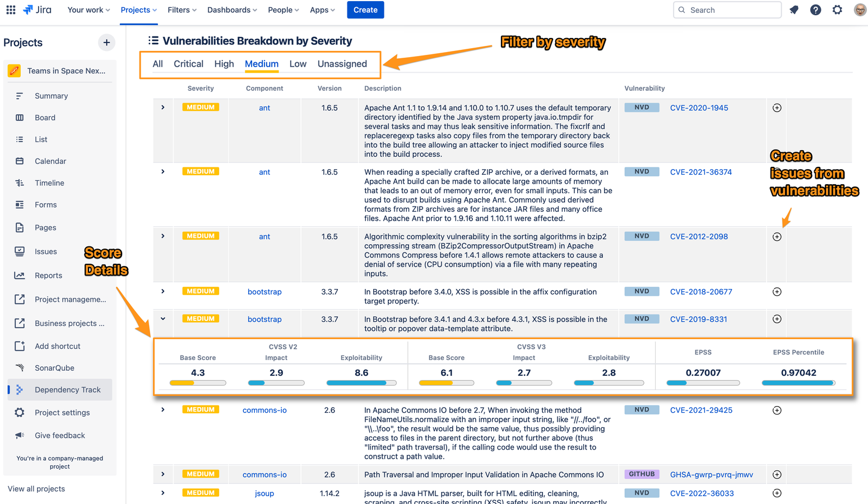The width and height of the screenshot is (868, 504).
Task: Expand the GHSA-gwrp-pvrq-jmwv row
Action: click(x=163, y=474)
